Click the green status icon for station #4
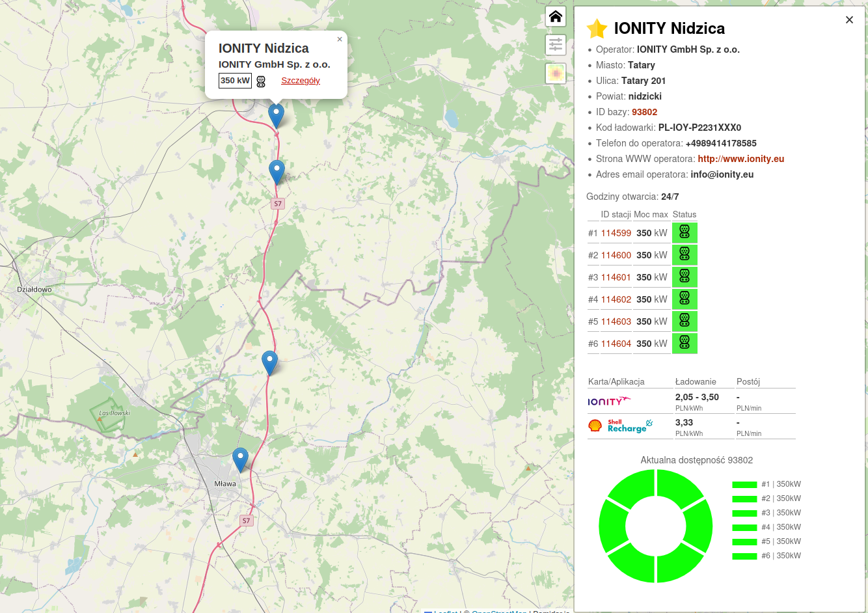 pos(685,299)
